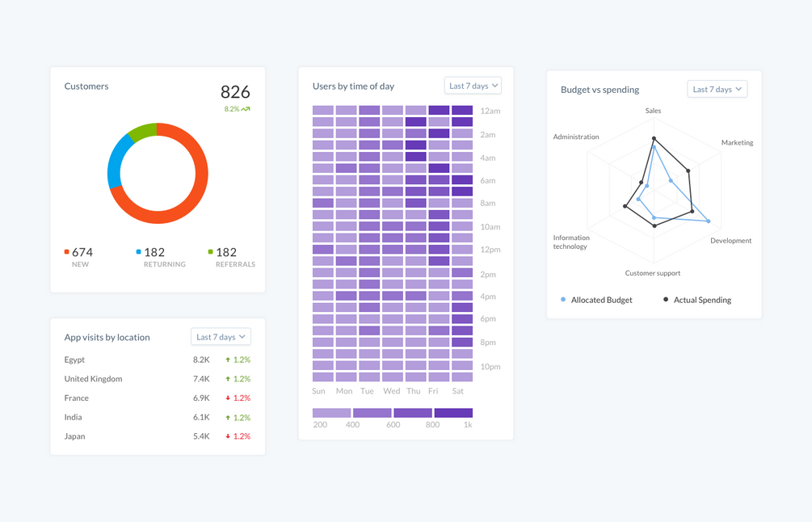Toggle the Actual Spending legend item

[x=697, y=300]
